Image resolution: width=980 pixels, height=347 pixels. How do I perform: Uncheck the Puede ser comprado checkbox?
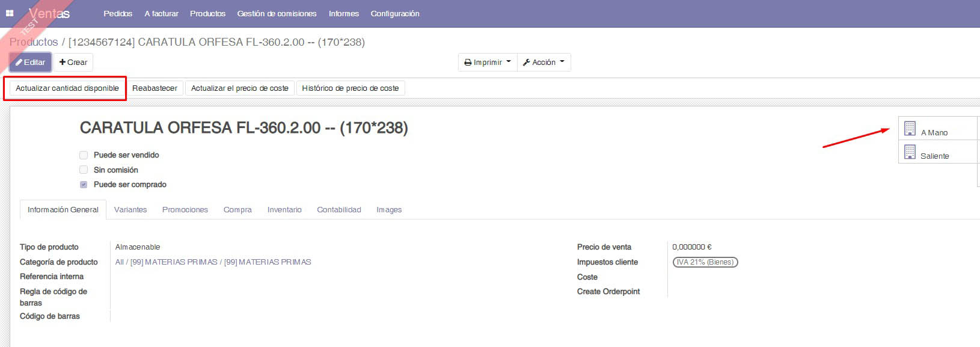coord(84,185)
